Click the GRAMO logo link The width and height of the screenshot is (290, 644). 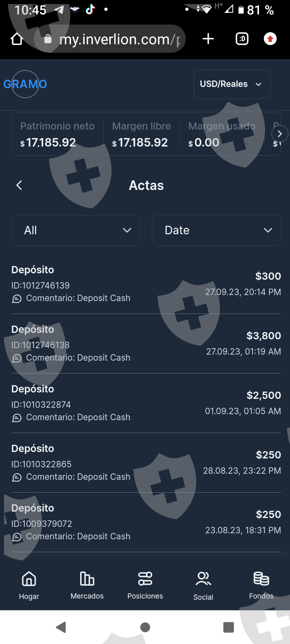click(25, 84)
